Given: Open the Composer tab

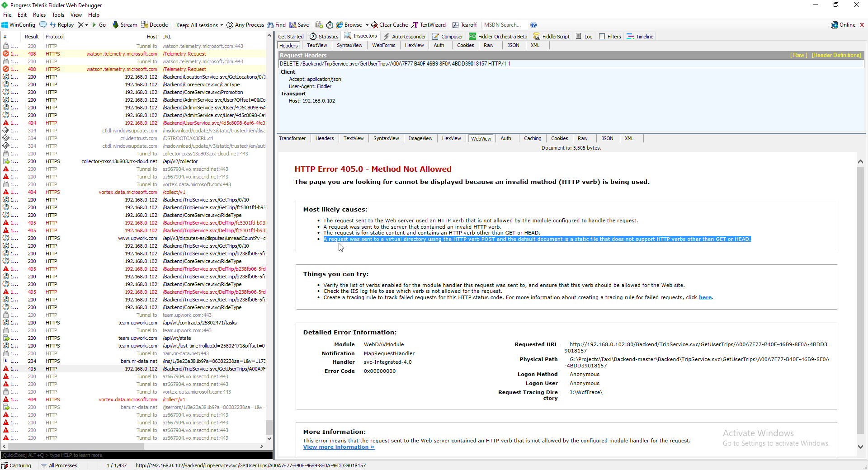Looking at the screenshot, I should (x=448, y=37).
